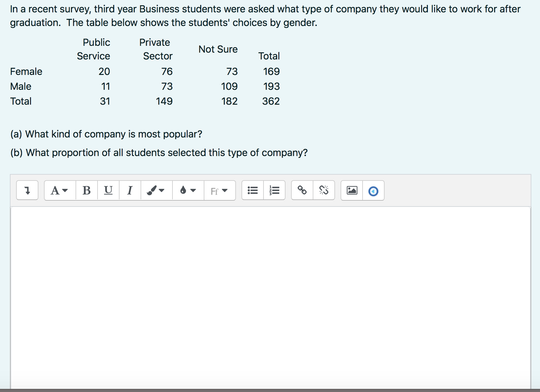Image resolution: width=540 pixels, height=392 pixels.
Task: Toggle underline formatting
Action: point(108,190)
